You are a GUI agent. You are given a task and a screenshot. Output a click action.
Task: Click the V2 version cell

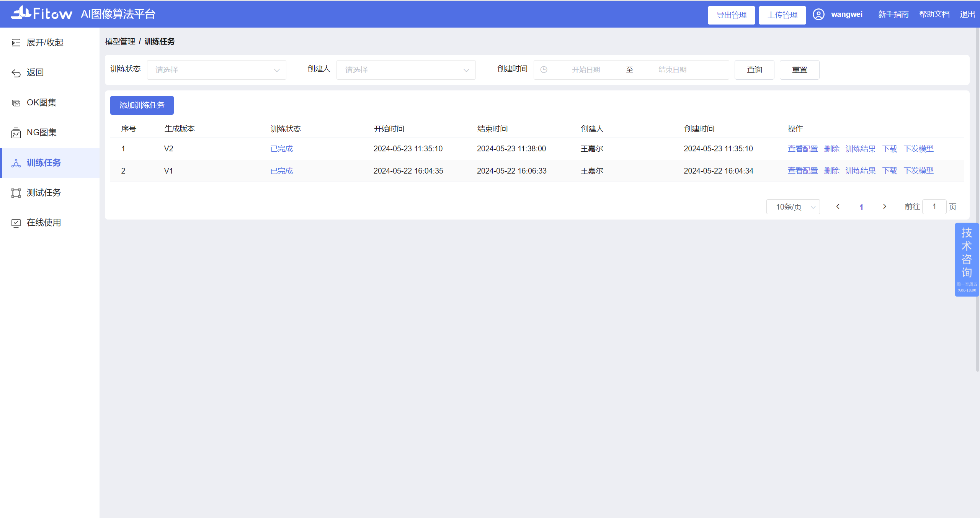(x=168, y=149)
